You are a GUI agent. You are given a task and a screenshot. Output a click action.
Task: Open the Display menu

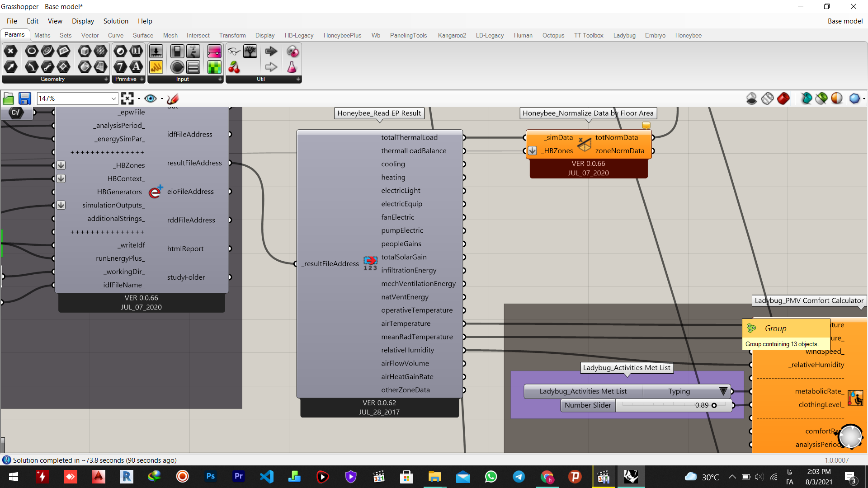[x=83, y=21]
